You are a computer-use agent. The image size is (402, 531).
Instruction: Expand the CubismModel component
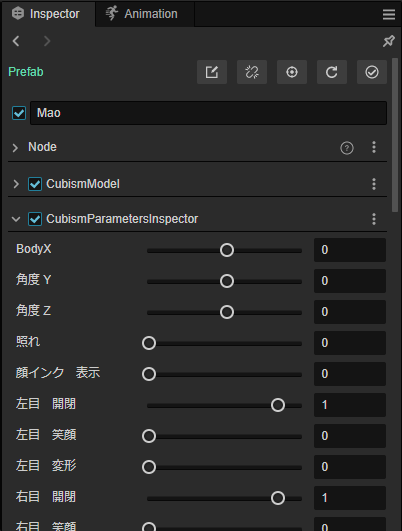16,184
